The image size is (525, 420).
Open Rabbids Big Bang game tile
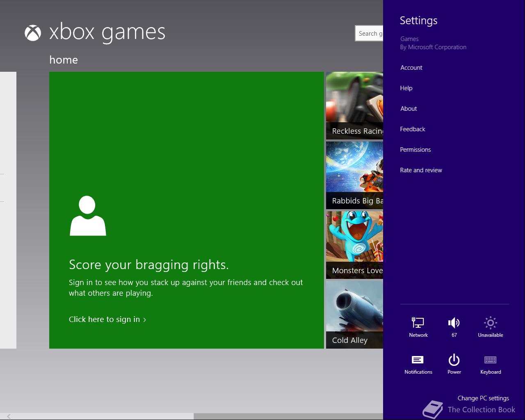354,176
